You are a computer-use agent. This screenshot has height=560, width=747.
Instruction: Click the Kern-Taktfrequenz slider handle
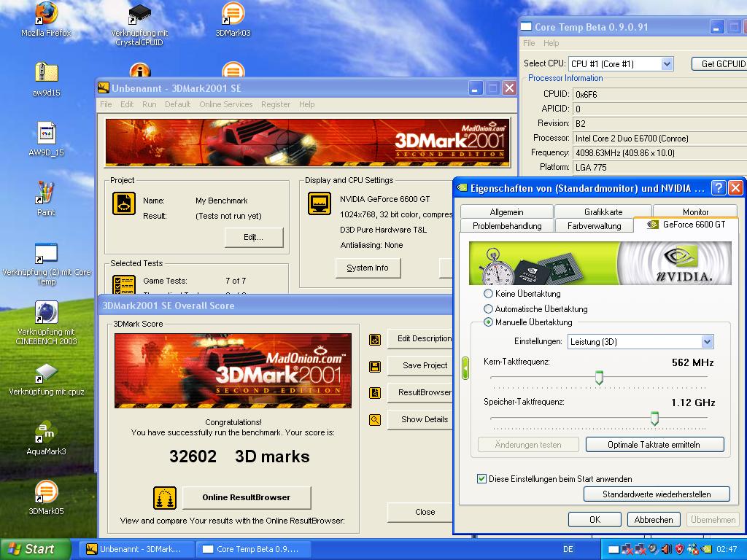[x=599, y=378]
